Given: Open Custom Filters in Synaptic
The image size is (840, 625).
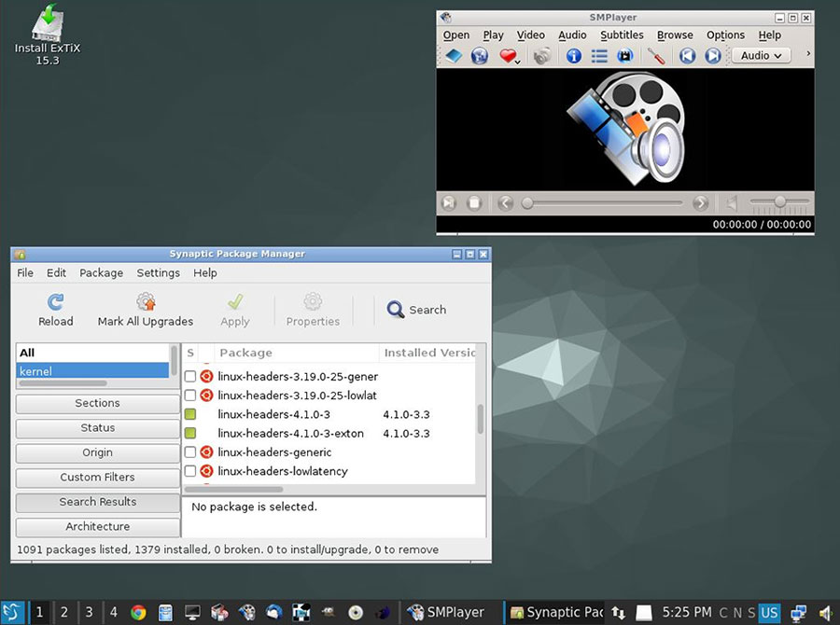Looking at the screenshot, I should tap(97, 478).
